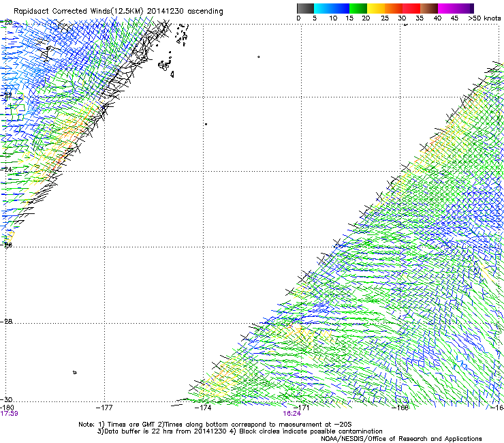This screenshot has height=443, width=504.
Task: Click the note 'Times are GMT' line
Action: [x=215, y=425]
